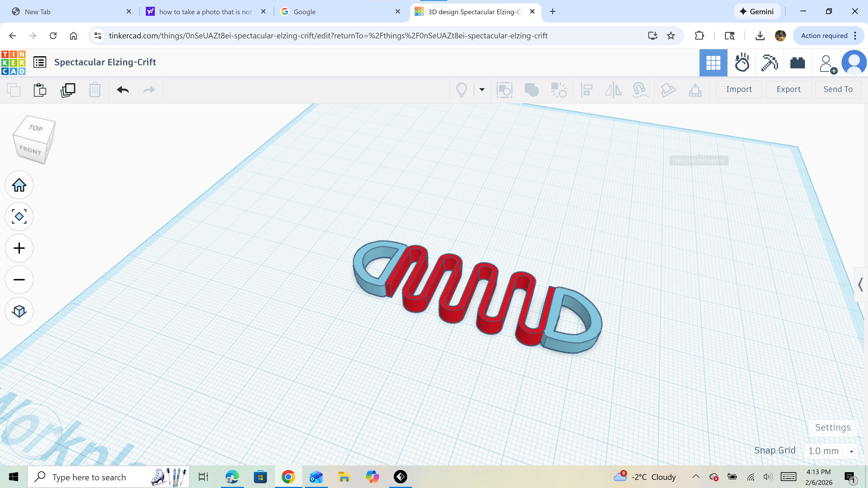Open the Bricks mode icon
The width and height of the screenshot is (868, 488).
click(797, 63)
